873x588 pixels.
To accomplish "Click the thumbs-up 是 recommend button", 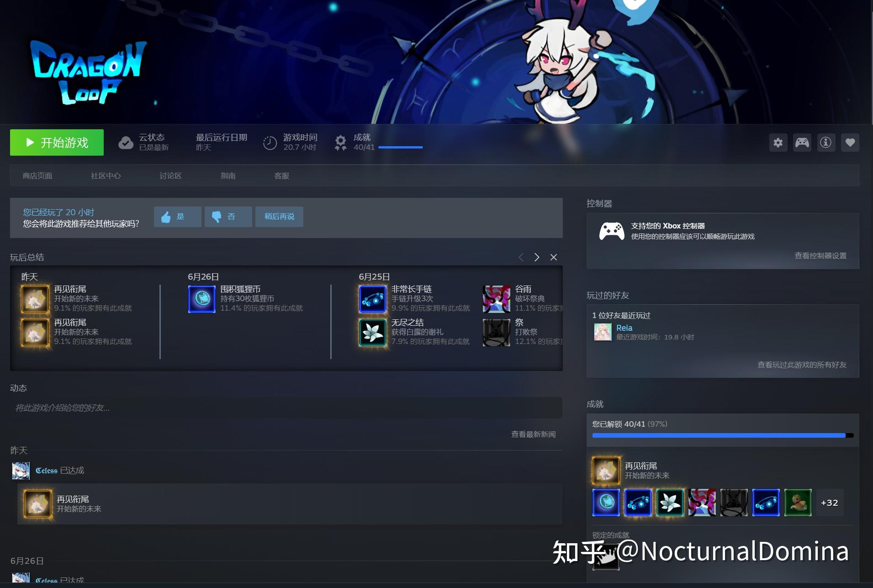I will 177,217.
